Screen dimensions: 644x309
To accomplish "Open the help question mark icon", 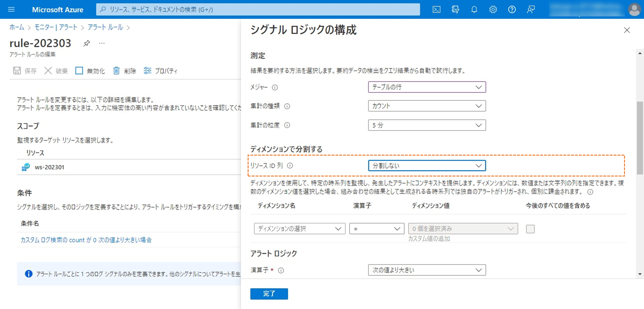I will (512, 10).
